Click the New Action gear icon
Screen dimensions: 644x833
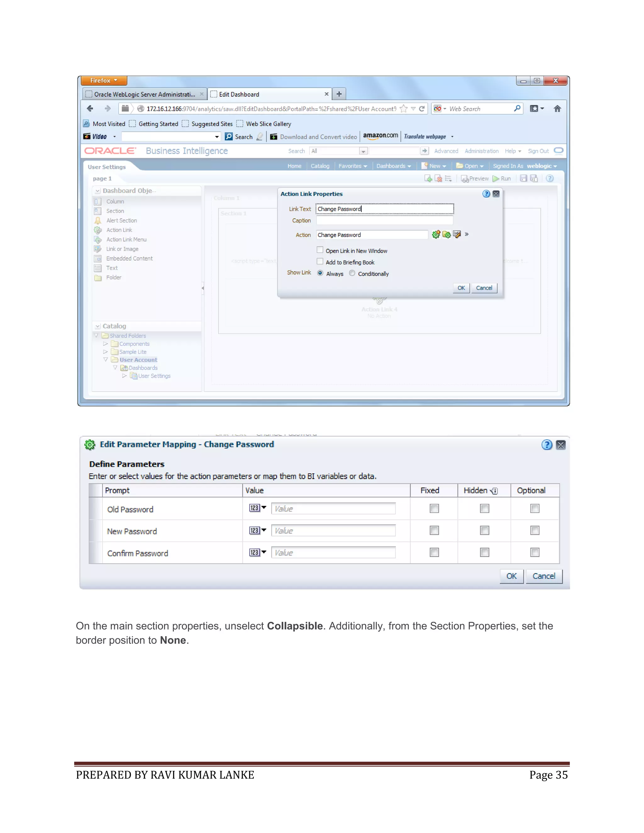[436, 234]
